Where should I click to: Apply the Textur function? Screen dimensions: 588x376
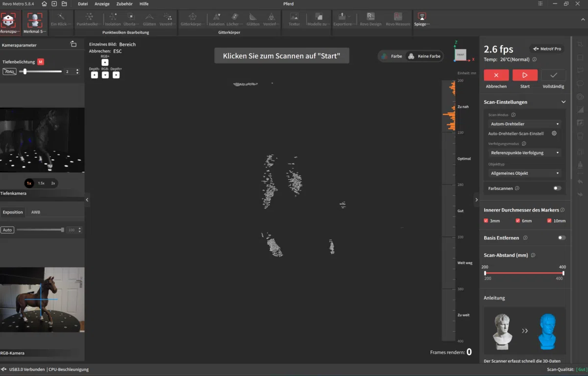294,21
